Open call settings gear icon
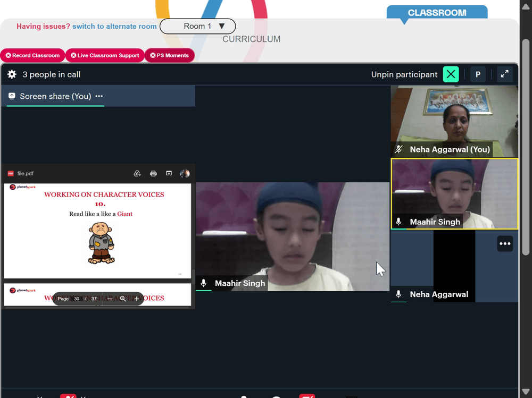The height and width of the screenshot is (398, 532). click(x=12, y=74)
